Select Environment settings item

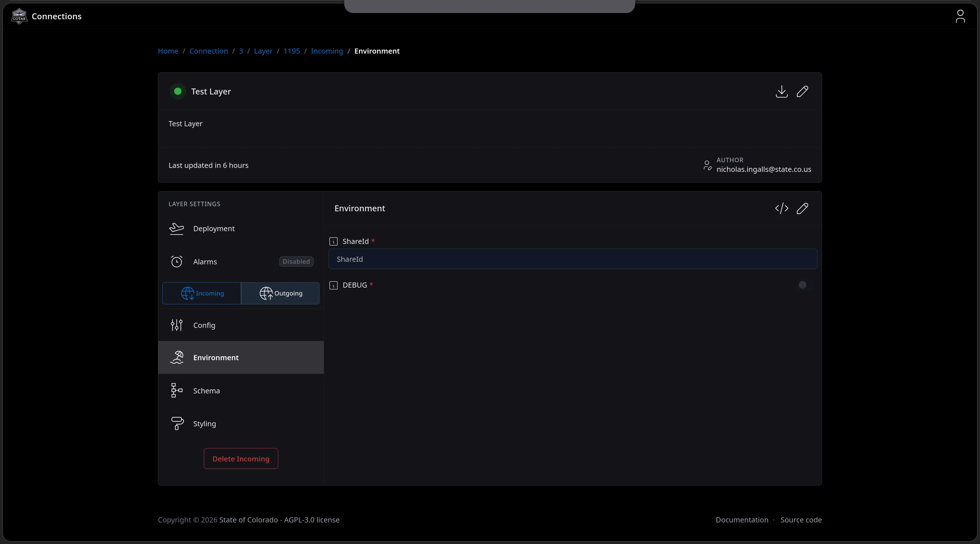tap(241, 358)
